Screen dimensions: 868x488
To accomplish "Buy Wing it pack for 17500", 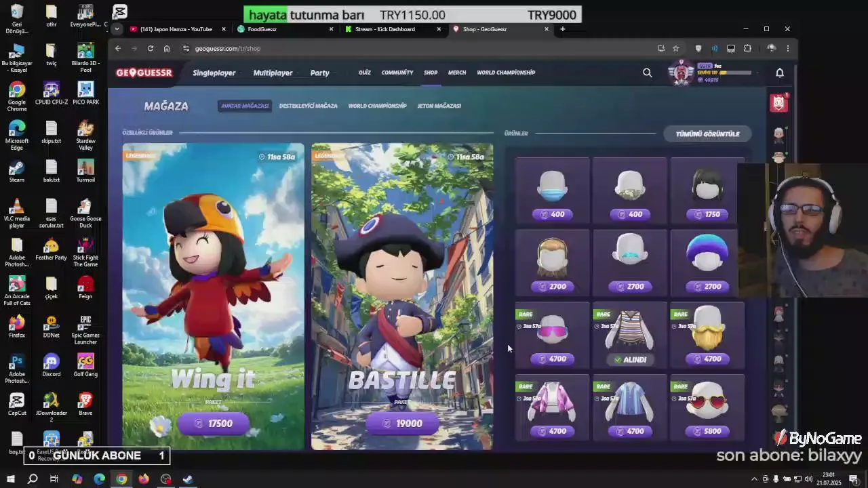I will coord(214,423).
